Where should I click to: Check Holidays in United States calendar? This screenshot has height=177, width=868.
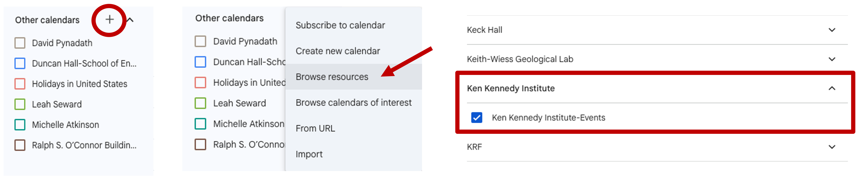(20, 84)
